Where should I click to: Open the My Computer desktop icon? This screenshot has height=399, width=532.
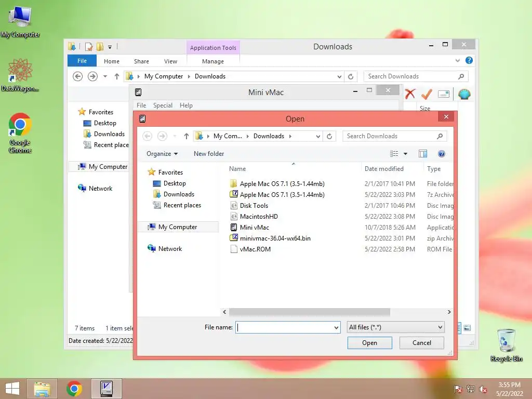click(x=20, y=21)
